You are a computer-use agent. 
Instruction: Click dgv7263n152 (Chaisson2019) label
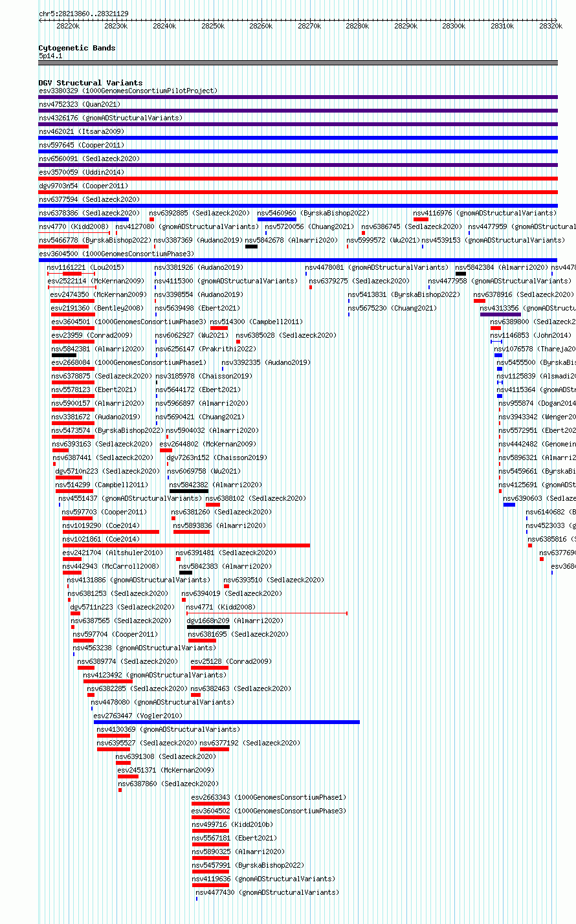[x=217, y=457]
